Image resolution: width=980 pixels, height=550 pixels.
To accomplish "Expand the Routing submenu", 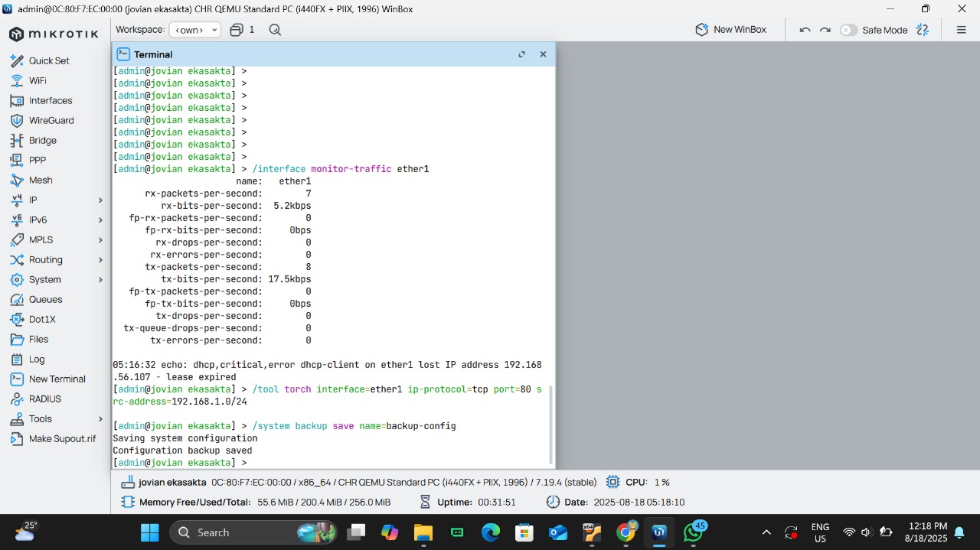I will (100, 259).
